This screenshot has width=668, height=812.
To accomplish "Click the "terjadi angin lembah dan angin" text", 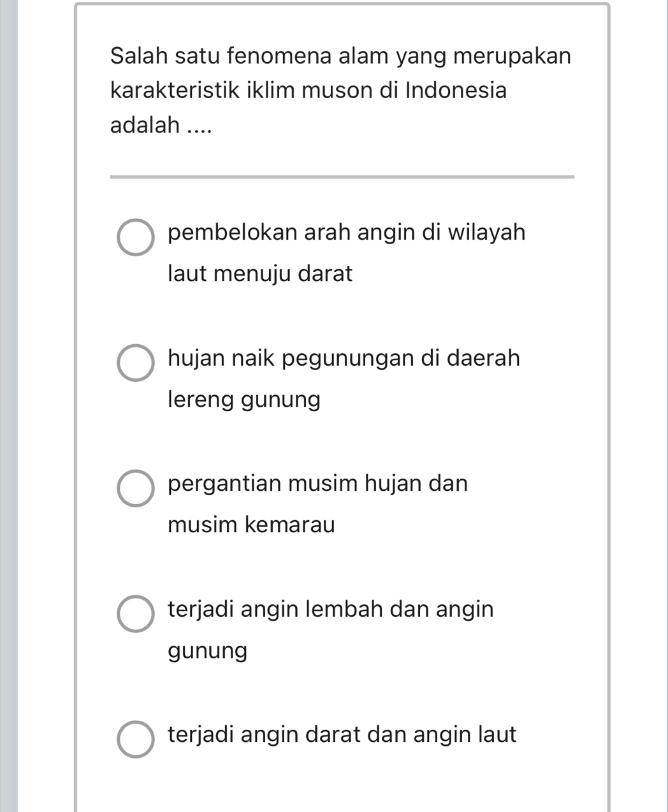I will click(x=330, y=609).
